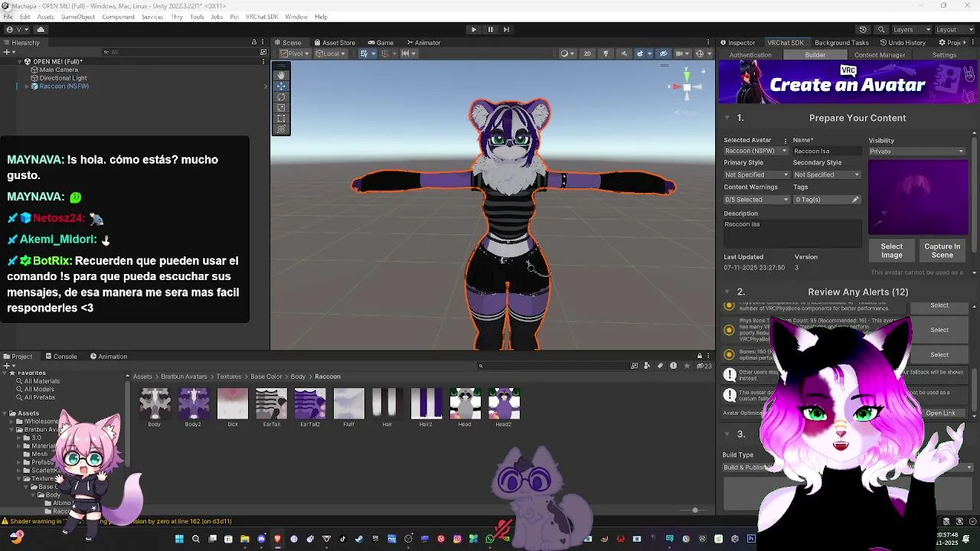Toggle scene lighting
Screen dimensions: 980x551
tap(606, 54)
